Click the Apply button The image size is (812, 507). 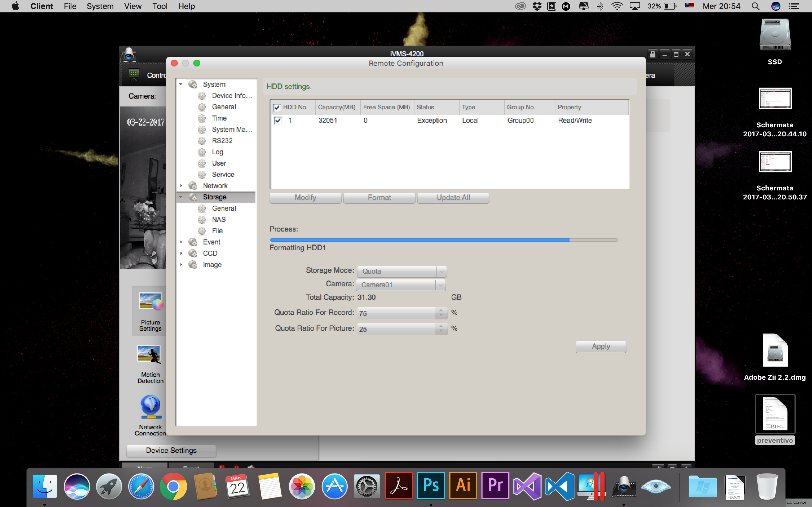[x=601, y=346]
